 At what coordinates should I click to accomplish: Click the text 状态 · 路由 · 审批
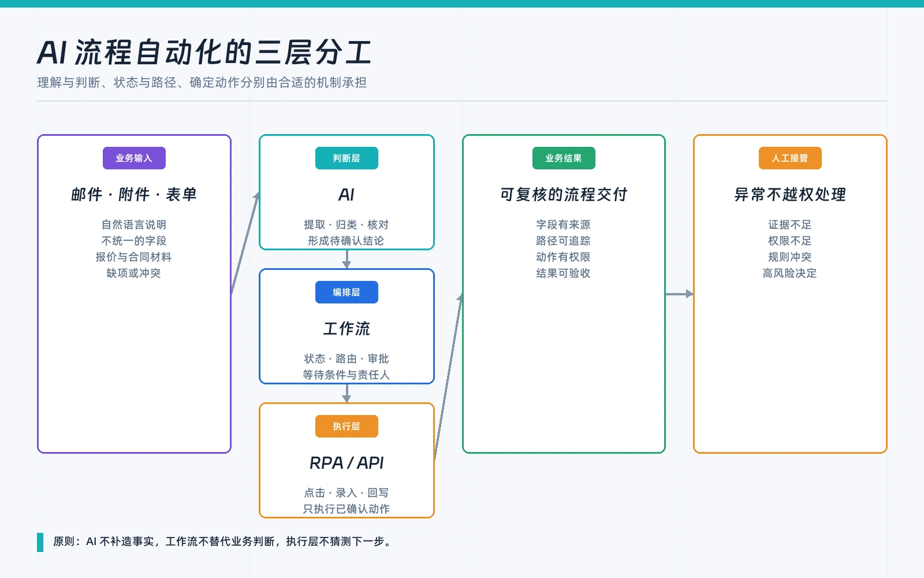[346, 358]
